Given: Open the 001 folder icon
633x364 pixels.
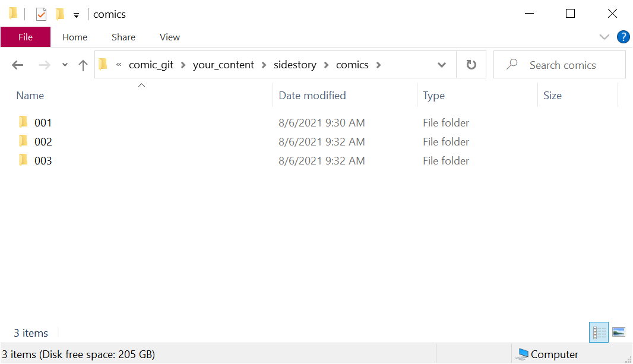Looking at the screenshot, I should pyautogui.click(x=23, y=122).
